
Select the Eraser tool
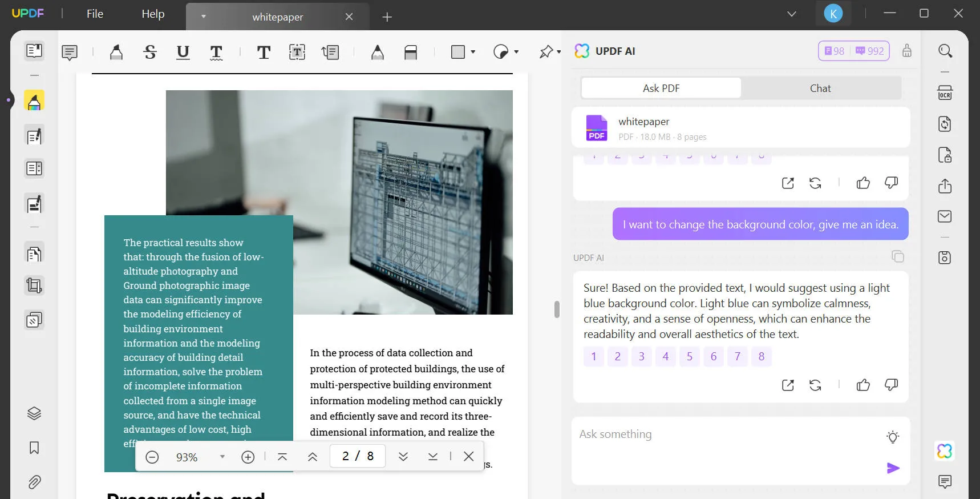point(411,53)
